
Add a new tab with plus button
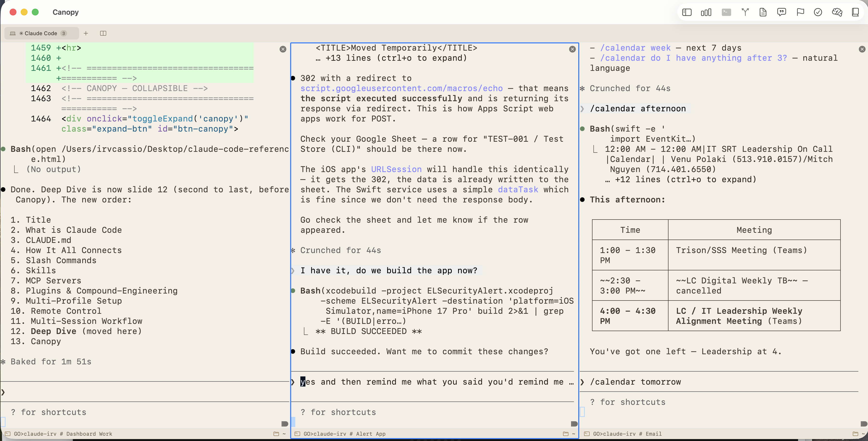point(86,33)
